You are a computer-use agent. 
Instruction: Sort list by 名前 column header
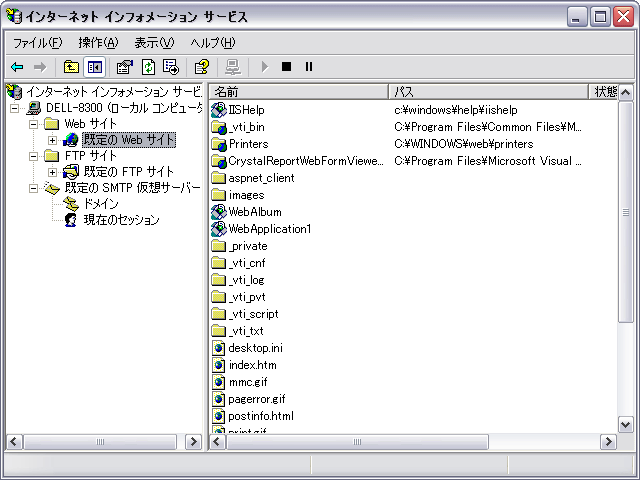click(298, 92)
